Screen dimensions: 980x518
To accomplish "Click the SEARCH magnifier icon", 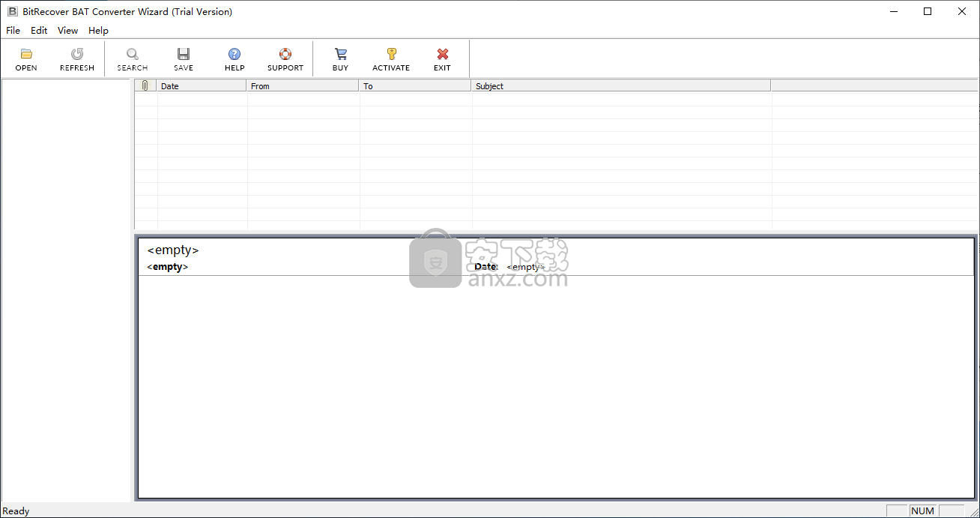I will (132, 54).
